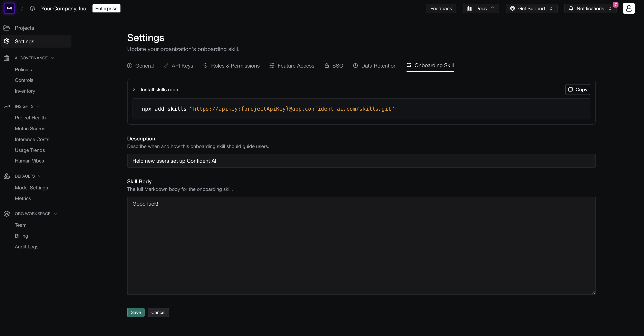644x336 pixels.
Task: Click the Skill Body textarea resize handle
Action: [x=594, y=293]
